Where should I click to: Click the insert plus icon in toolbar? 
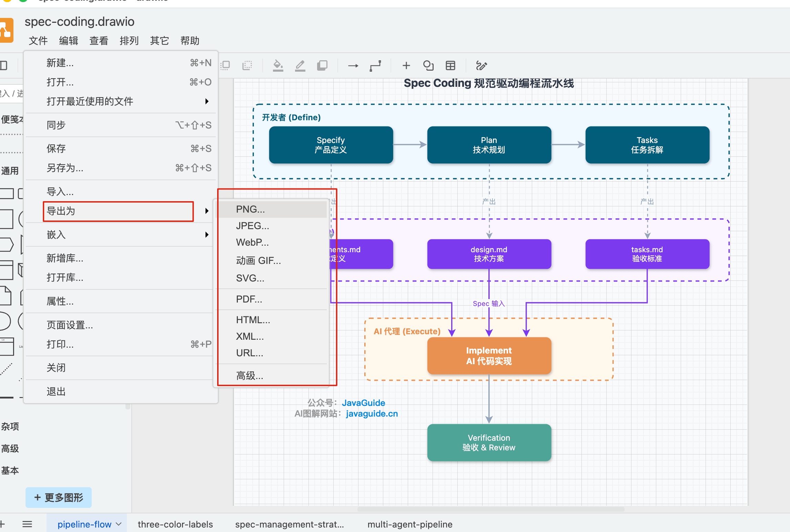pyautogui.click(x=406, y=65)
